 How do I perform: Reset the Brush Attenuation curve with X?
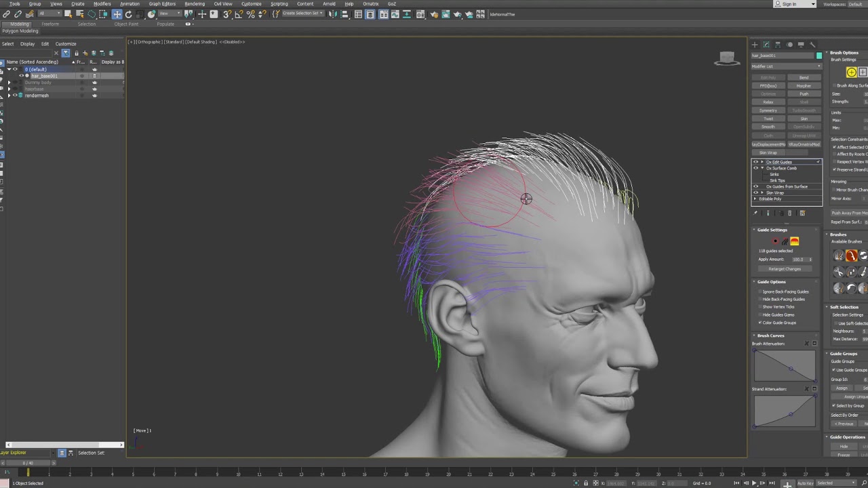click(x=806, y=344)
